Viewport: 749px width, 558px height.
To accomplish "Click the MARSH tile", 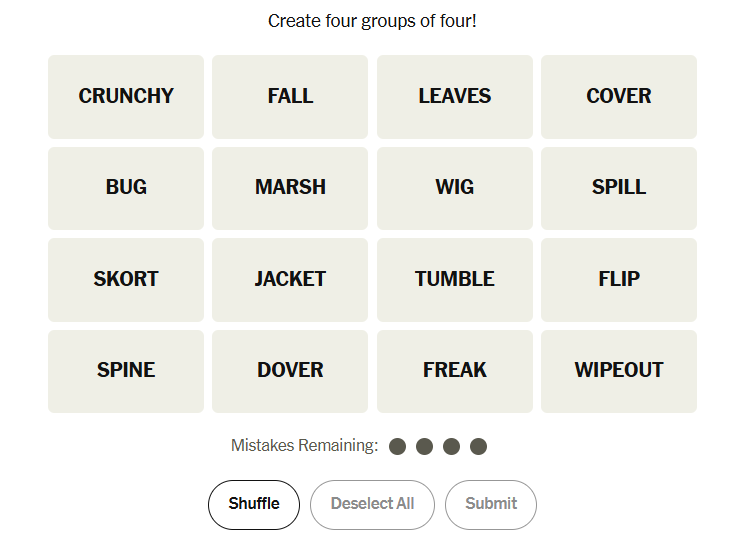I will (290, 188).
